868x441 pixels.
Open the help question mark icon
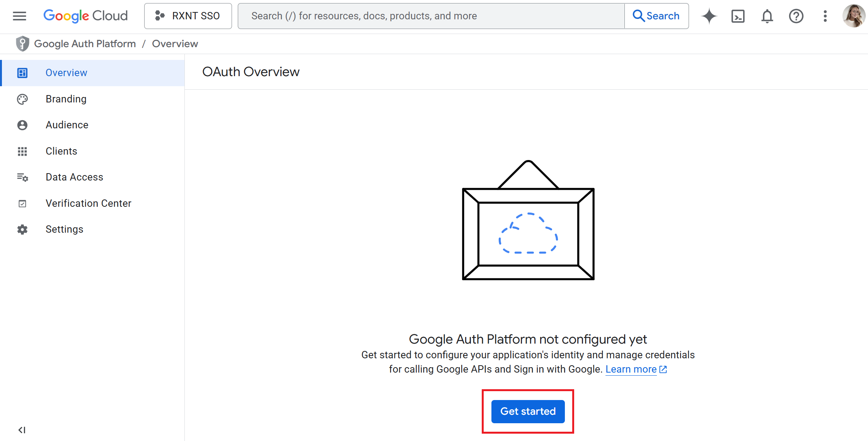[x=796, y=16]
